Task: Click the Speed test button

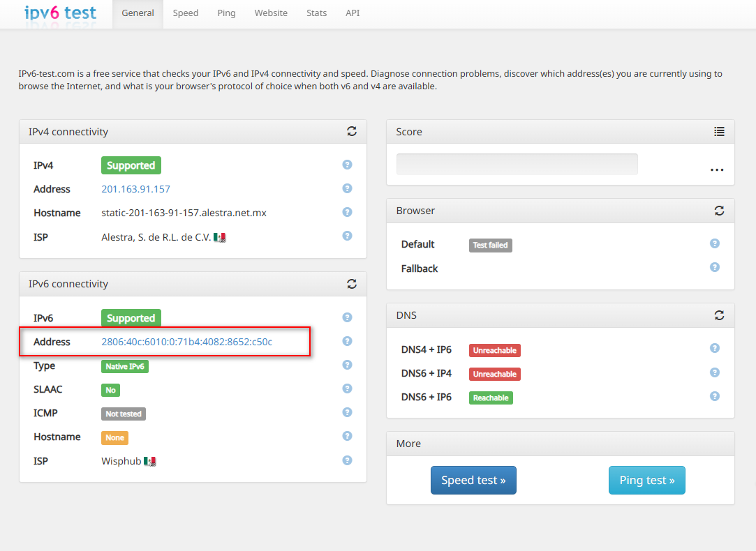Action: (x=473, y=480)
